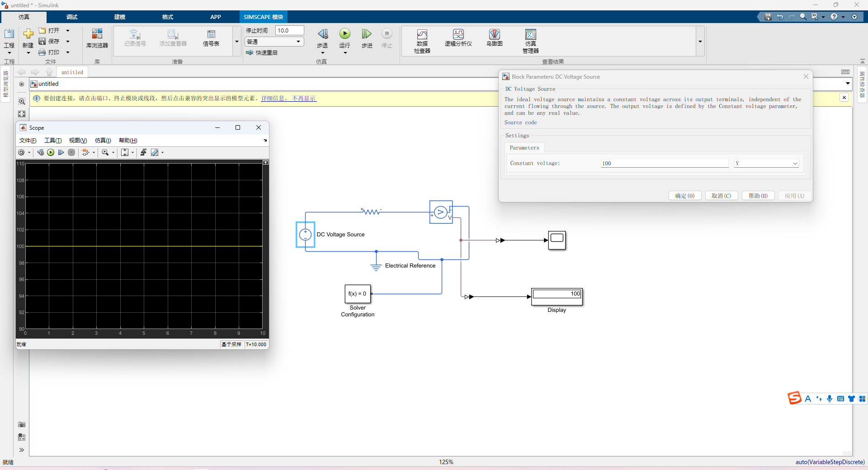The height and width of the screenshot is (470, 868).
Task: Click the 不再显示 link in banner
Action: 304,98
